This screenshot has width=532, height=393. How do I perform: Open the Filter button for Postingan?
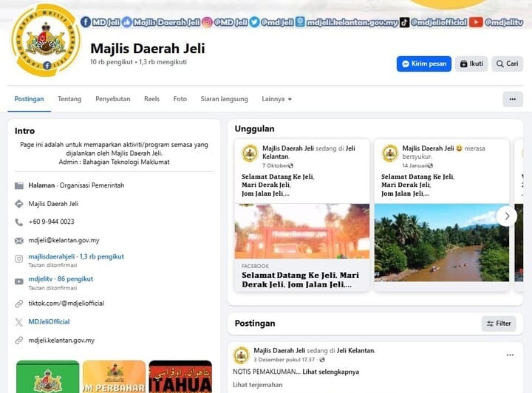click(499, 324)
